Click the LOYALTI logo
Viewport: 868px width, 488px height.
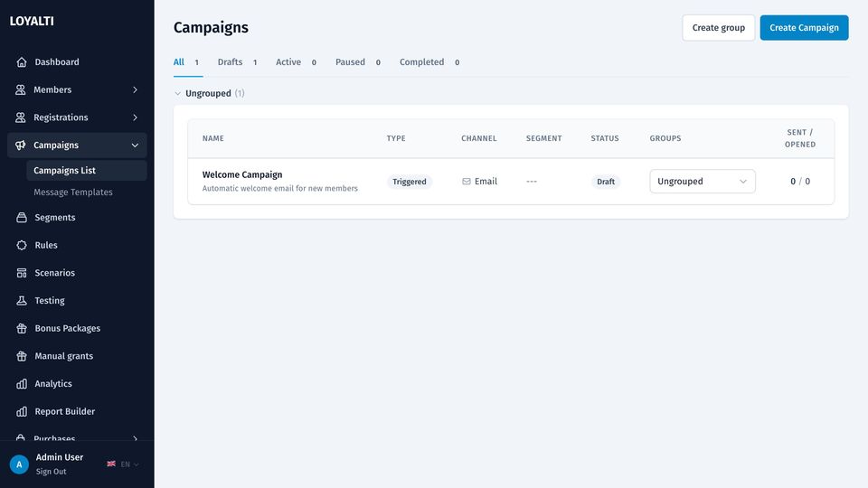(x=32, y=21)
